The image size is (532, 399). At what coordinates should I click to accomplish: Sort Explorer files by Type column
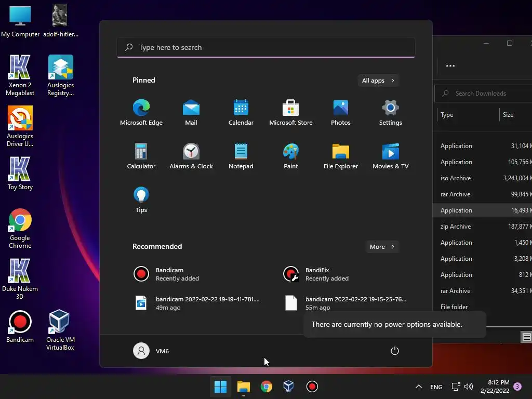[x=468, y=115]
